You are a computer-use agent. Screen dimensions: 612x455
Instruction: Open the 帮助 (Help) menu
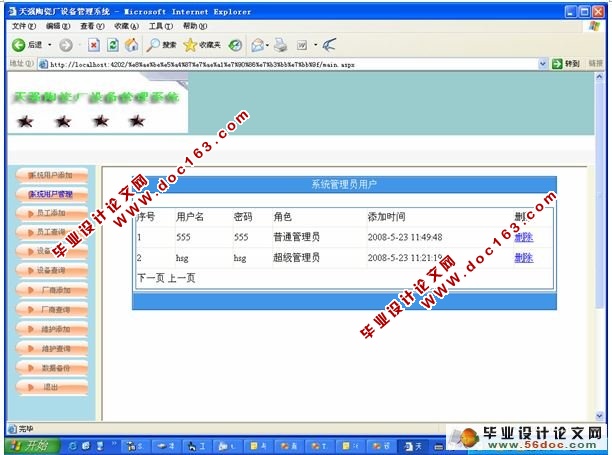[195, 26]
